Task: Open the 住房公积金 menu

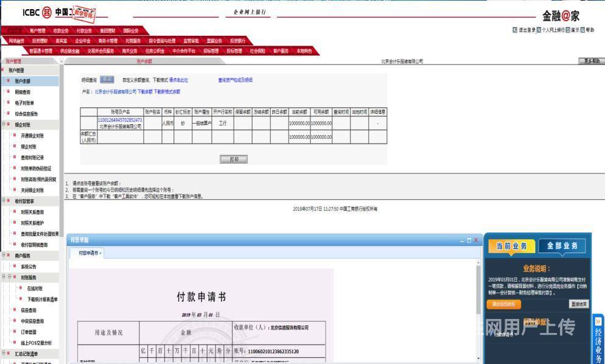Action: (x=155, y=51)
